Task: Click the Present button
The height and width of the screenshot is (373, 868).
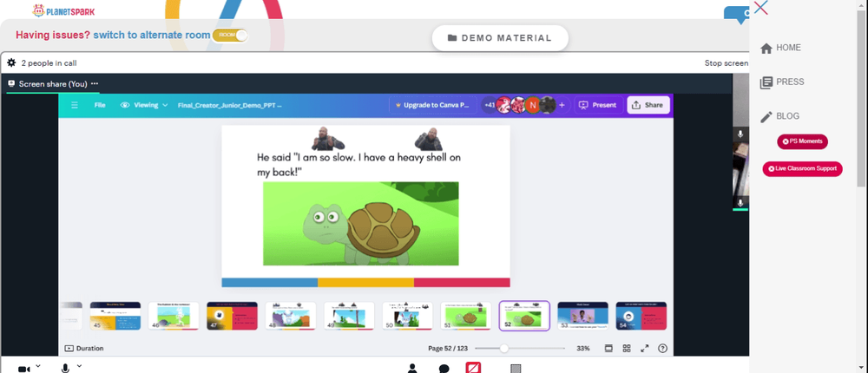Action: (598, 105)
